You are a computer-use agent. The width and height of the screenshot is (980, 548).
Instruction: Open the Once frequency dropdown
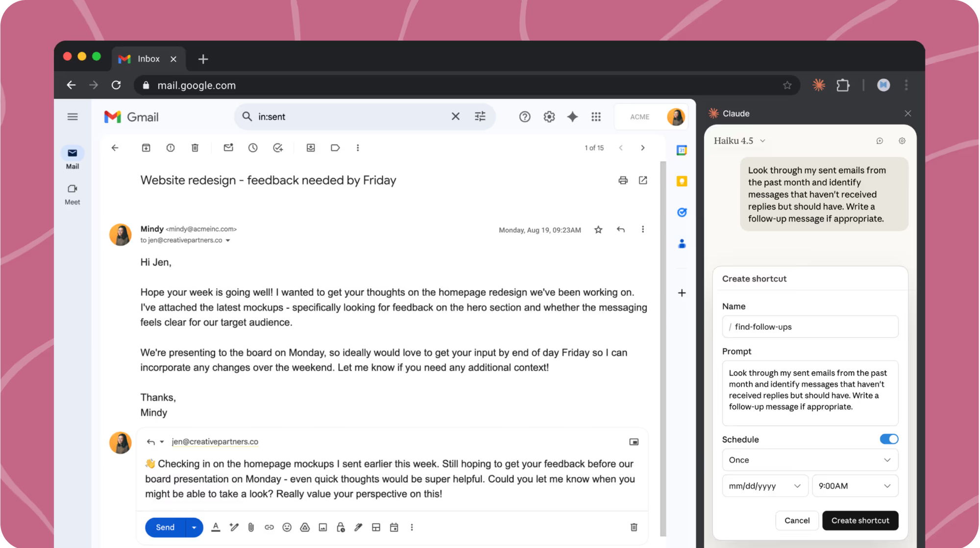point(809,460)
